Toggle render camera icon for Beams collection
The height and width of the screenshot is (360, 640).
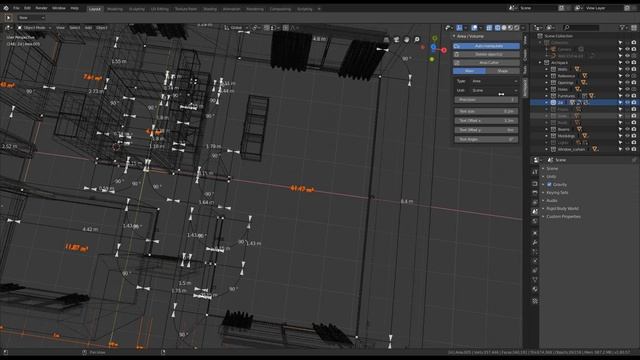(x=634, y=129)
